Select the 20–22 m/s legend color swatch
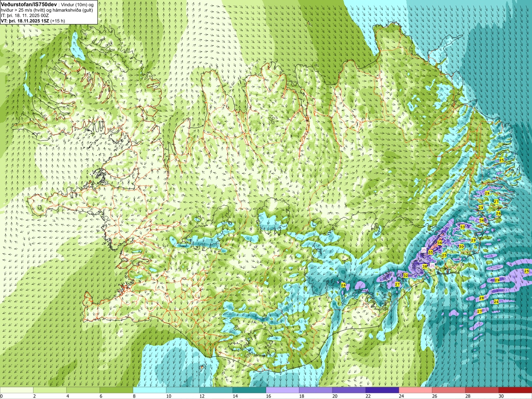This screenshot has height=399, width=532. tap(349, 390)
